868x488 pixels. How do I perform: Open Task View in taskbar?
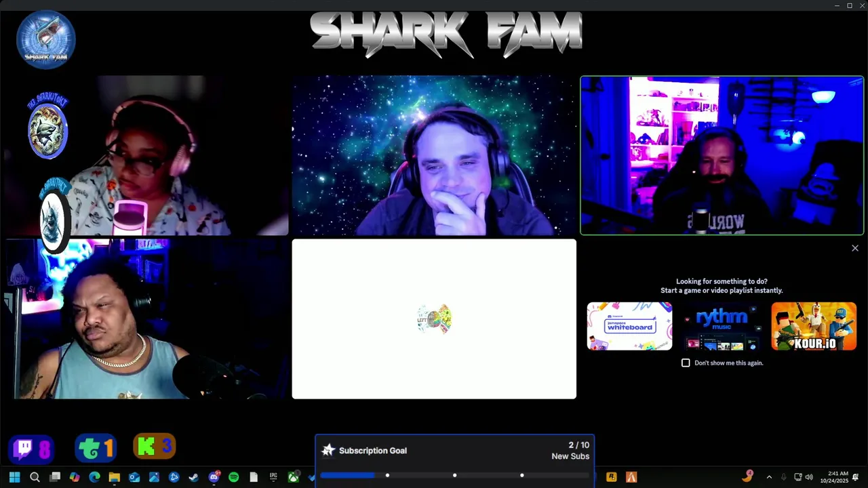tap(55, 477)
